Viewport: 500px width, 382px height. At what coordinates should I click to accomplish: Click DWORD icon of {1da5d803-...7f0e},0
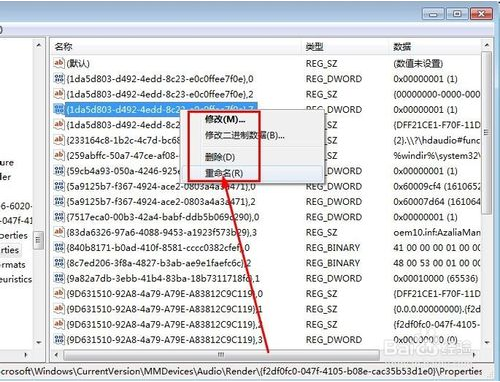point(59,78)
